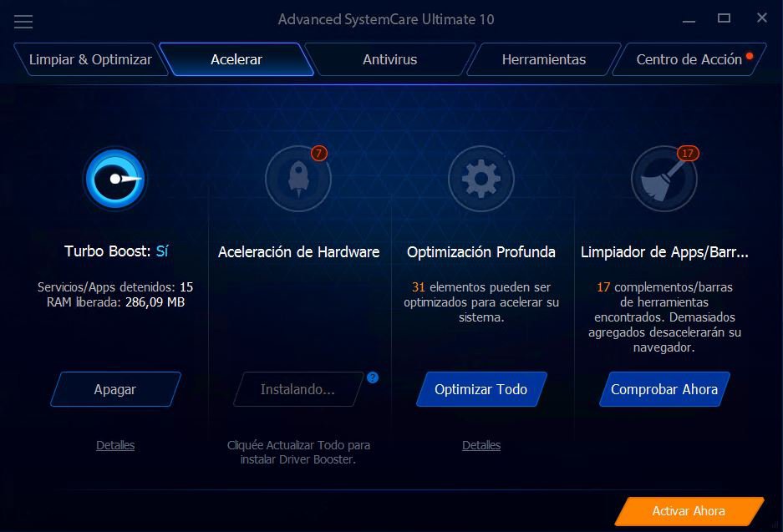Click the Aceleración de Hardware heading
783x532 pixels.
click(298, 252)
